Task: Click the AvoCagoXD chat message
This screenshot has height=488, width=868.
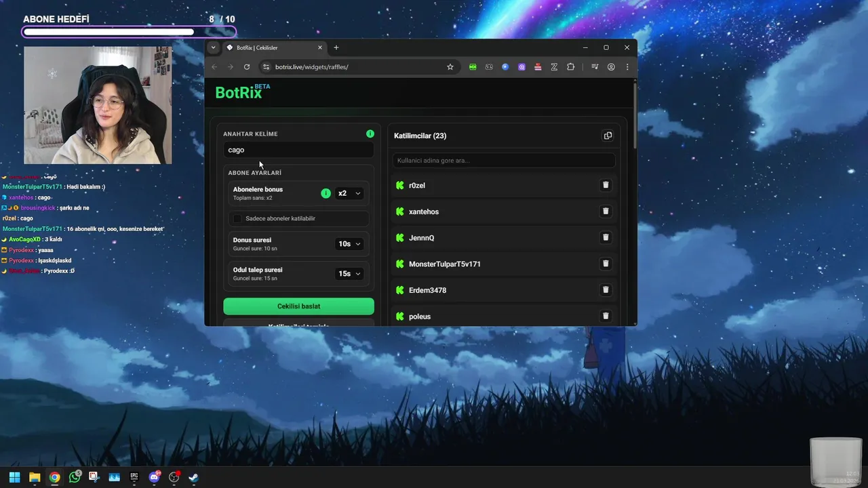Action: 32,239
